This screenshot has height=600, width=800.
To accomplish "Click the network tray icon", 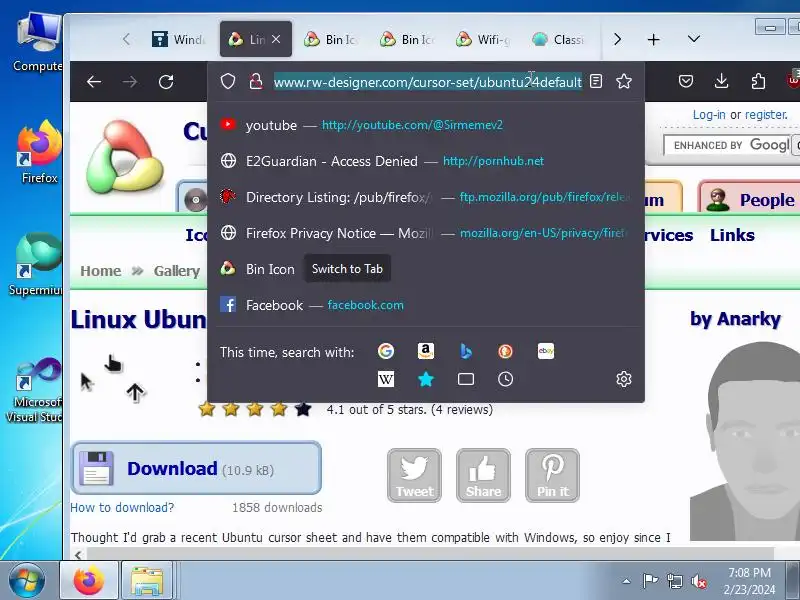I will (674, 581).
